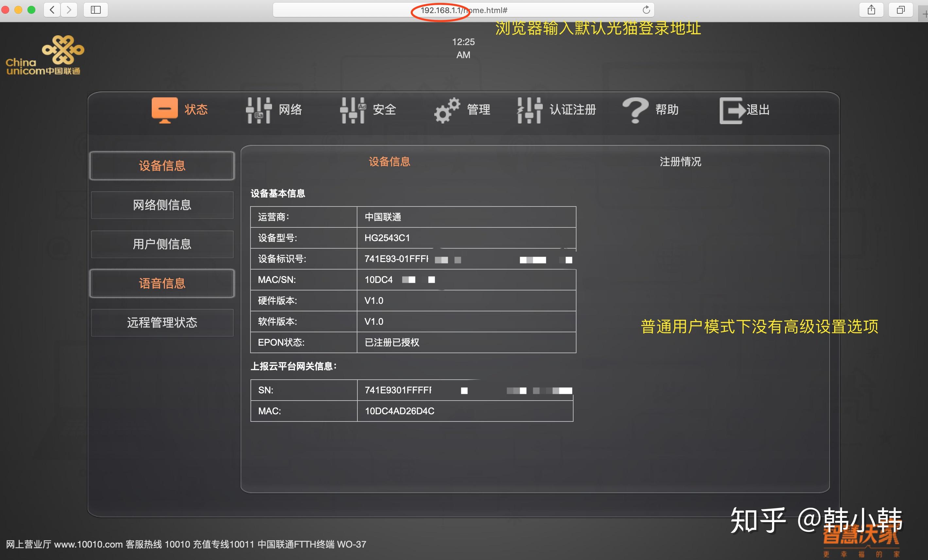Click the 安全 sliders icon

tap(353, 110)
